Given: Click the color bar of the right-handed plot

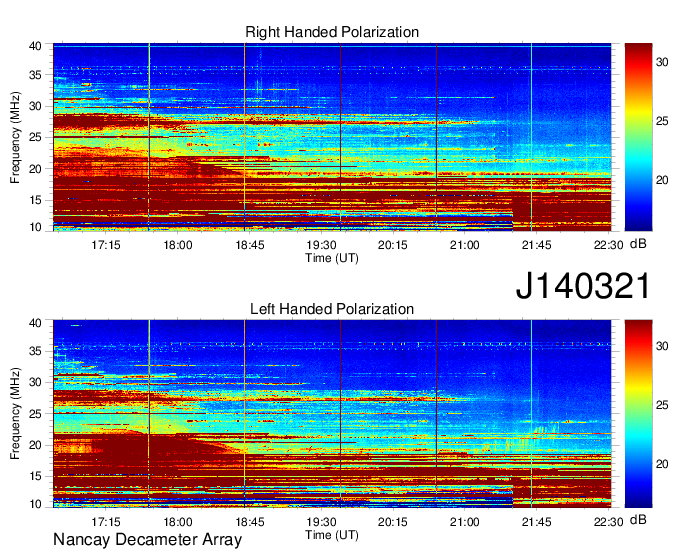Looking at the screenshot, I should point(638,137).
